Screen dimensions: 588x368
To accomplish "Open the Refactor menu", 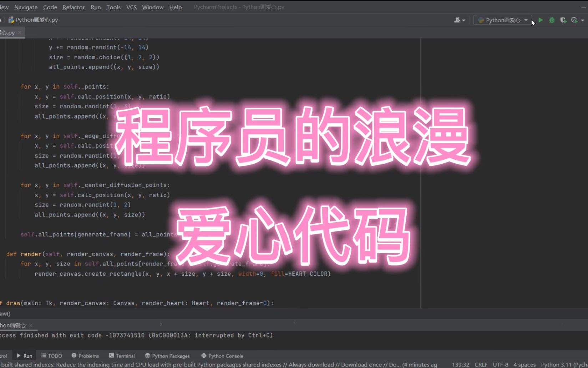I will 73,7.
